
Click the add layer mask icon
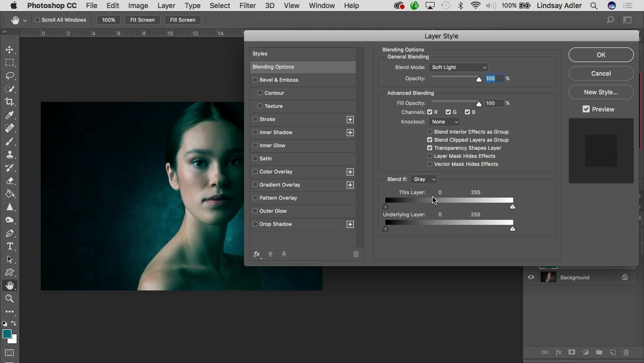tap(572, 352)
